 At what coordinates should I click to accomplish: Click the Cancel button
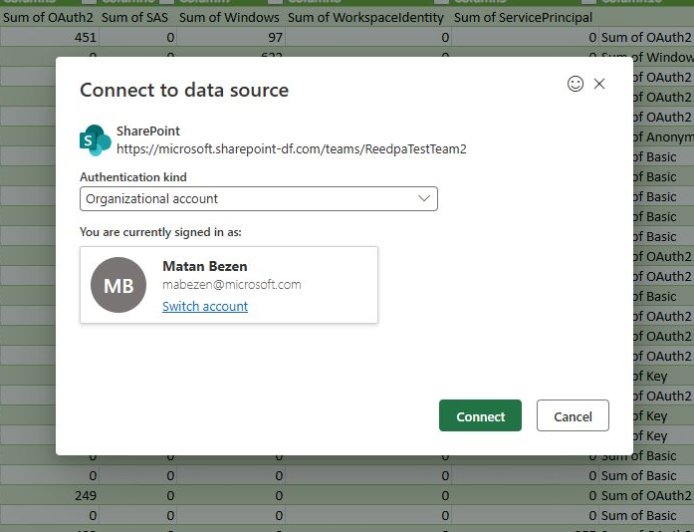point(573,416)
